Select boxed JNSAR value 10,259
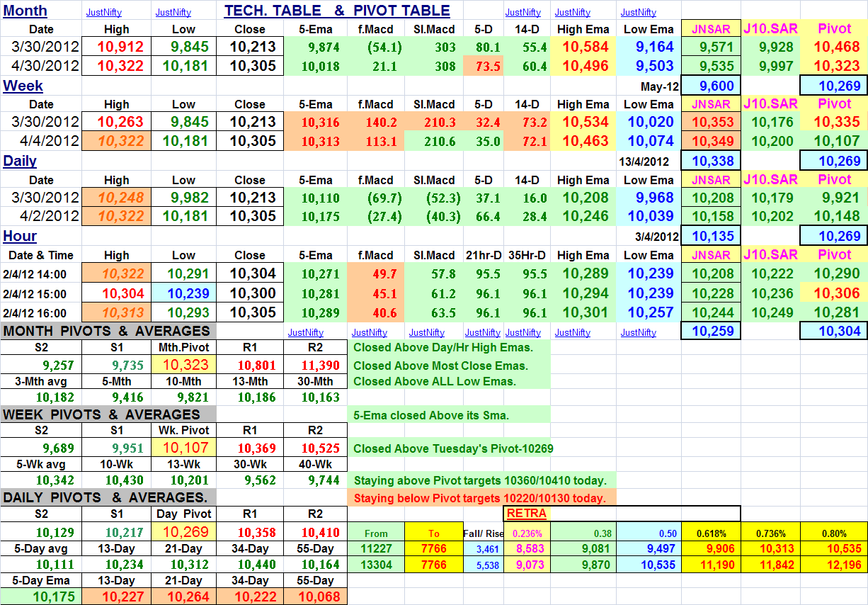Screen dimensions: 868x605 tap(712, 330)
